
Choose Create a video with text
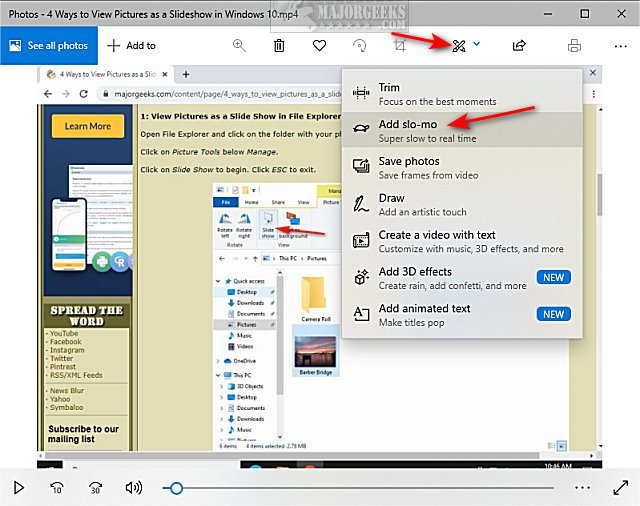tap(462, 241)
